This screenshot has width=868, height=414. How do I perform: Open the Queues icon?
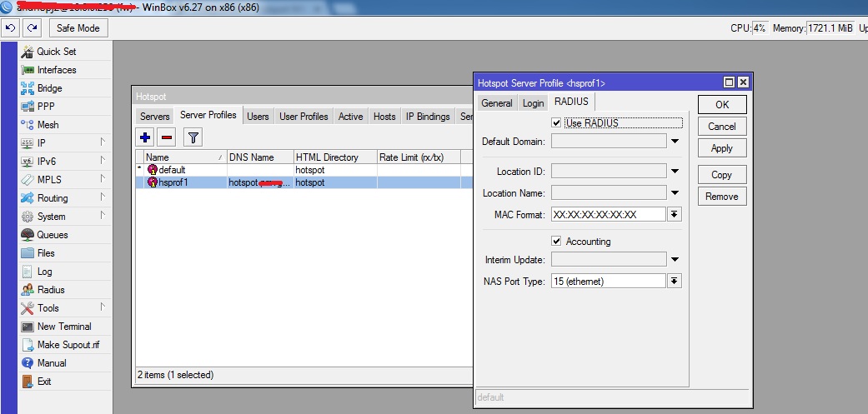pyautogui.click(x=28, y=235)
